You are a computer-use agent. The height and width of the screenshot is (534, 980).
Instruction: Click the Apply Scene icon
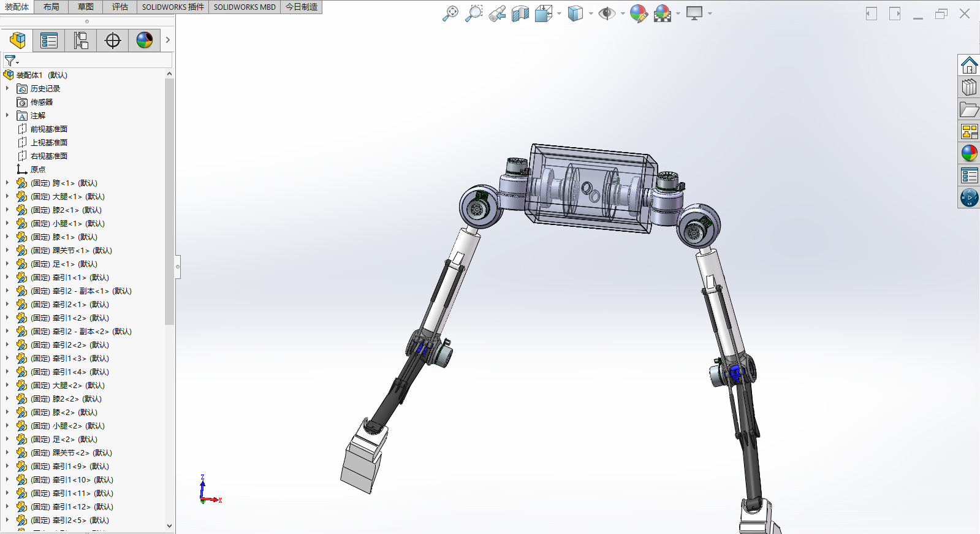point(663,13)
